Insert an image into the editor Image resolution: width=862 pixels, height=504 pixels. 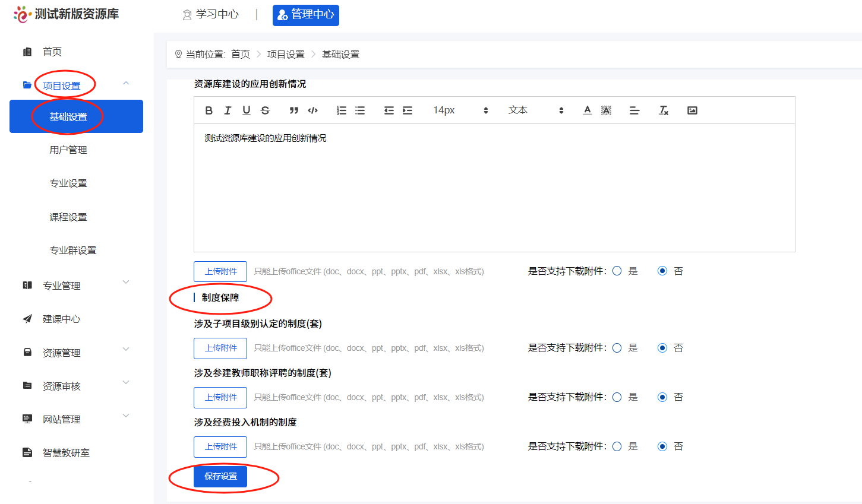[x=692, y=110]
